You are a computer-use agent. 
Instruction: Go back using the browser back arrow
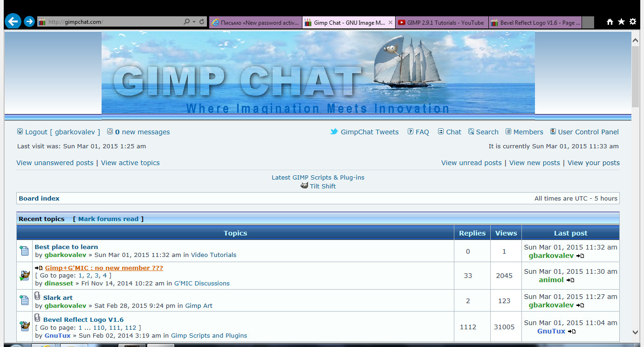point(13,21)
